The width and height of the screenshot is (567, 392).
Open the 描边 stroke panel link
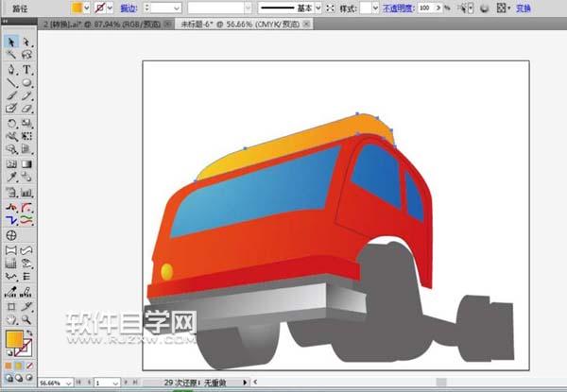[x=129, y=8]
